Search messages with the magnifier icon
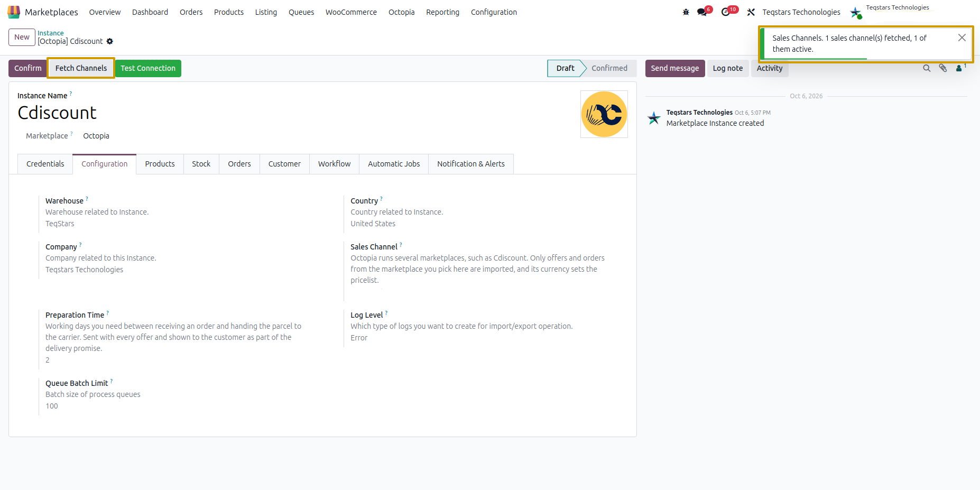The width and height of the screenshot is (980, 490). pos(927,68)
